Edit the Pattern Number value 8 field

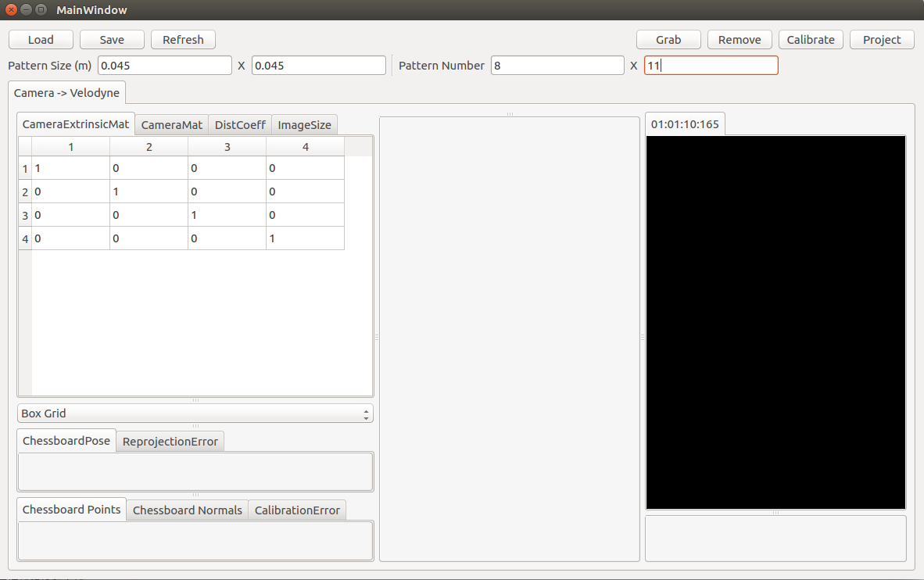(x=557, y=65)
